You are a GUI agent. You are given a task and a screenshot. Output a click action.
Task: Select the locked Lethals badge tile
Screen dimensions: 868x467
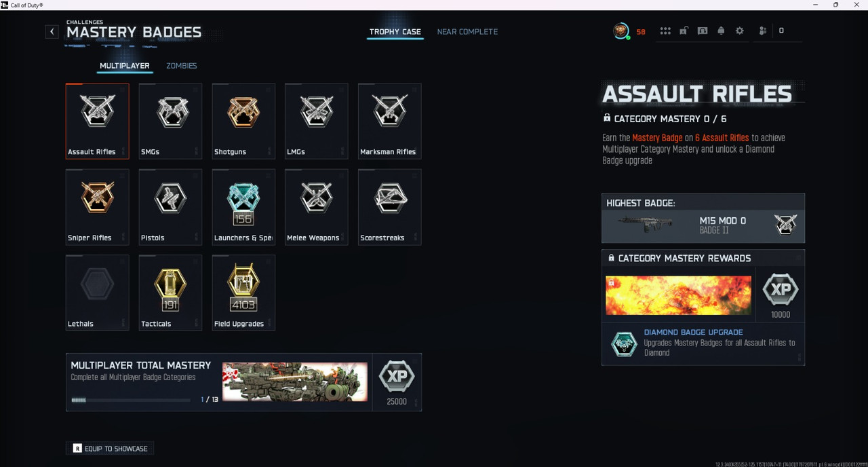pos(97,293)
